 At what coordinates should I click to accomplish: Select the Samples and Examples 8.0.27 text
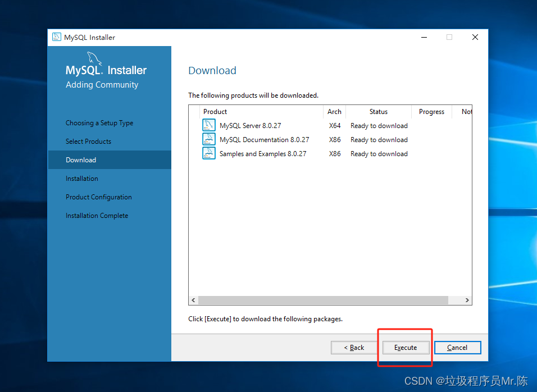pyautogui.click(x=263, y=154)
